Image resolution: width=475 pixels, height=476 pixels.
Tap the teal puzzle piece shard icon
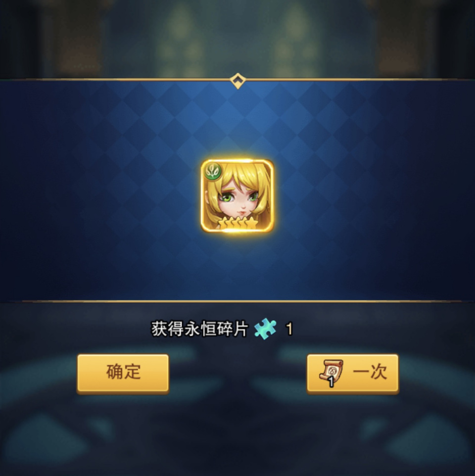click(265, 329)
